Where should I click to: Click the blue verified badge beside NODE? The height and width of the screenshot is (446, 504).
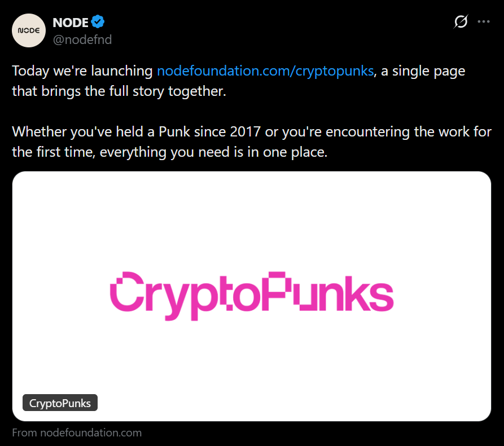point(98,23)
